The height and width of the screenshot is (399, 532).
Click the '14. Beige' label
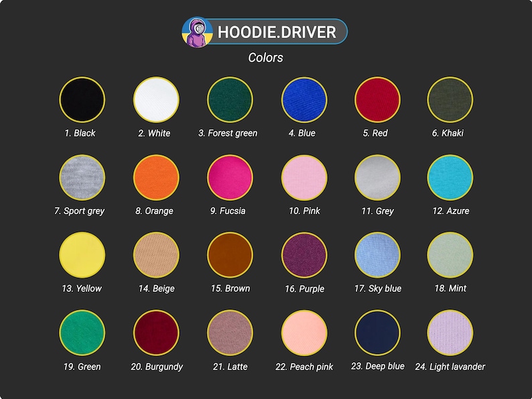(x=156, y=289)
